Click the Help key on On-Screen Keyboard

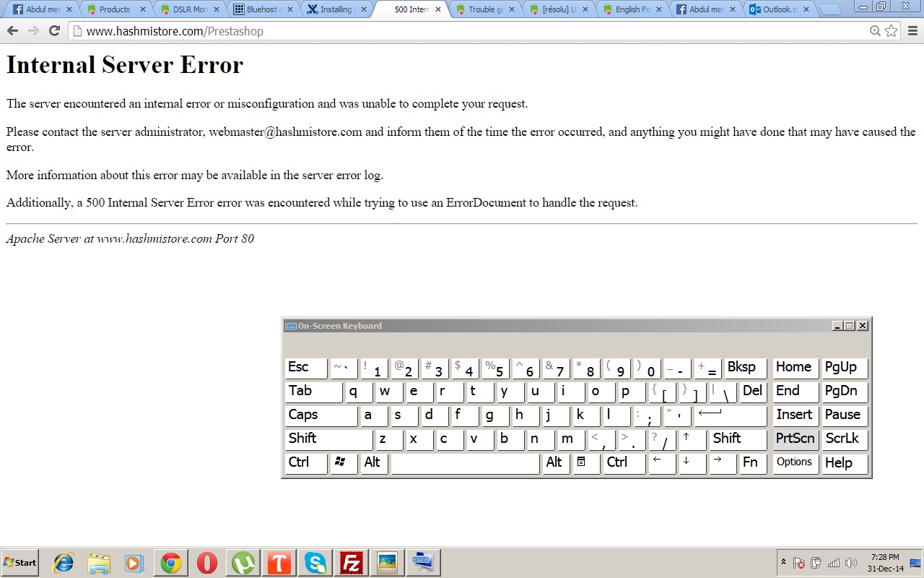coord(845,463)
